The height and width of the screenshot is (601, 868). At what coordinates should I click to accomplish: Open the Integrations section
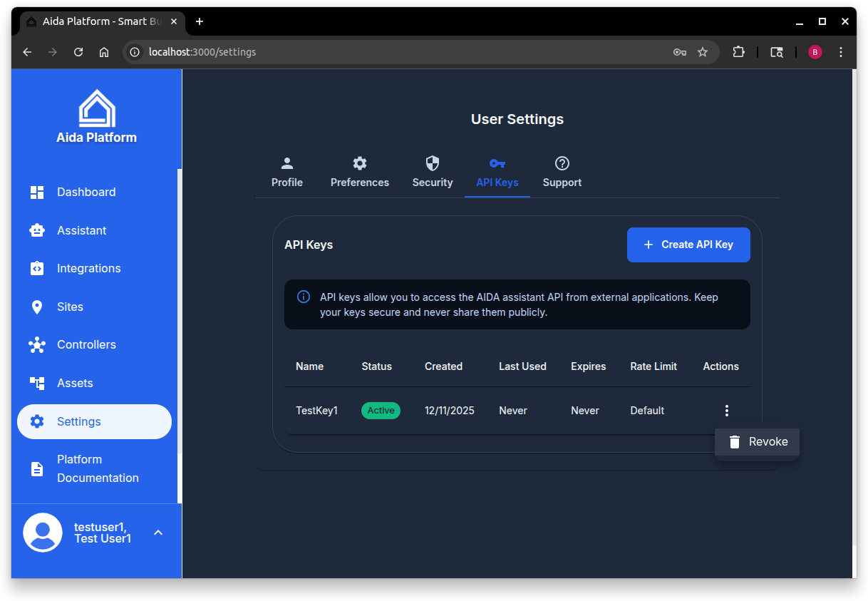coord(37,268)
